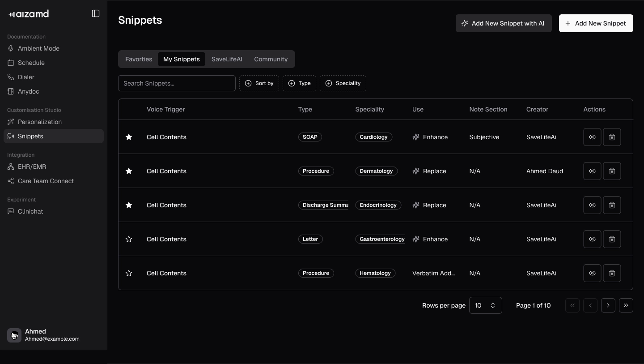Open the Ahmed user profile menu
644x364 pixels.
click(x=54, y=335)
